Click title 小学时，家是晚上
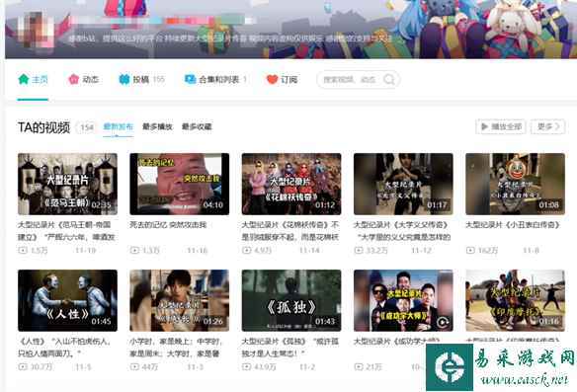 coord(176,348)
